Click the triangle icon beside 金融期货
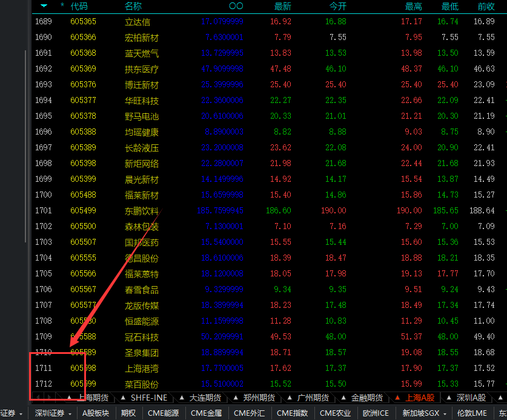This screenshot has width=507, height=420. coord(343,398)
